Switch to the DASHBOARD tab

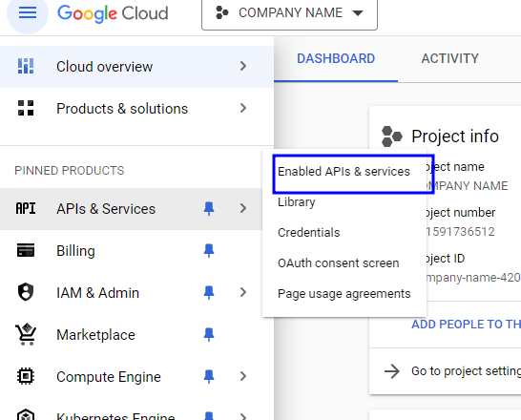click(336, 58)
